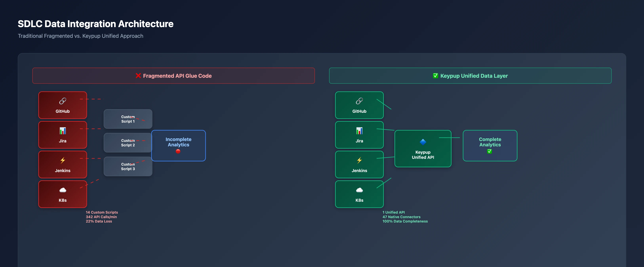Click the red Jira label

tap(63, 141)
